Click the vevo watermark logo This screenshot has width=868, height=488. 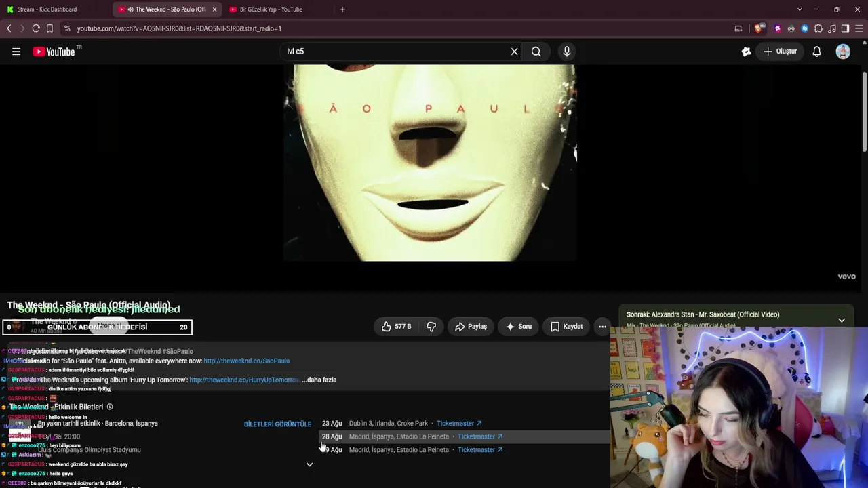846,277
